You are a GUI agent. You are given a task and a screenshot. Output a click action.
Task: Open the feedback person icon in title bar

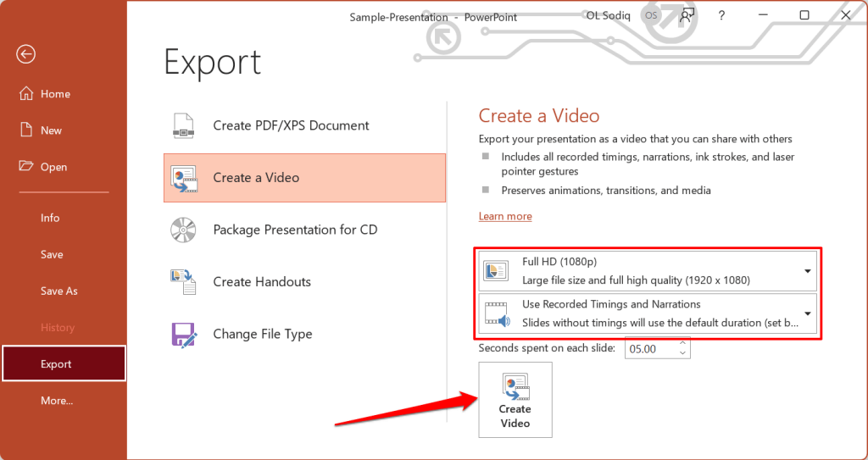pos(687,15)
